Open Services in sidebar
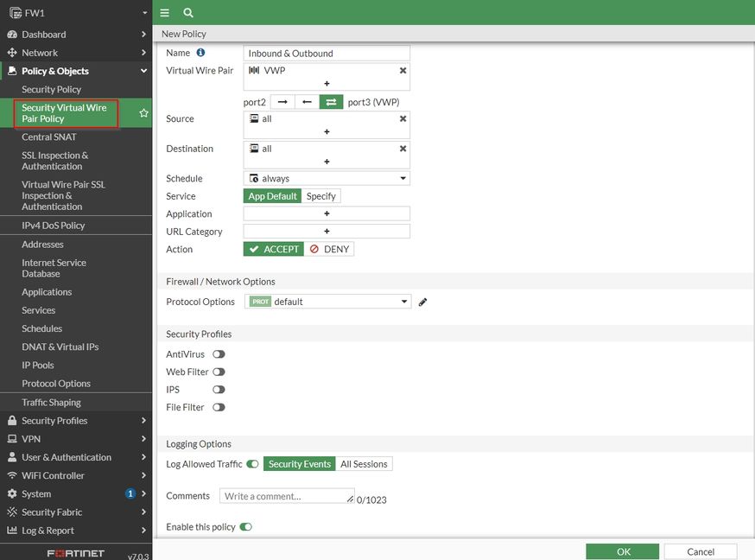This screenshot has height=560, width=755. tap(38, 310)
